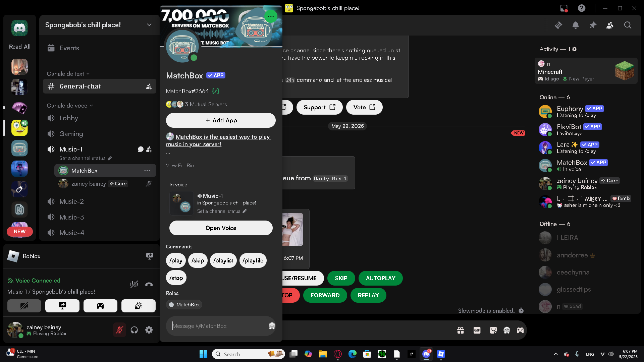
Task: Open GIF picker in message bar
Action: pyautogui.click(x=477, y=330)
